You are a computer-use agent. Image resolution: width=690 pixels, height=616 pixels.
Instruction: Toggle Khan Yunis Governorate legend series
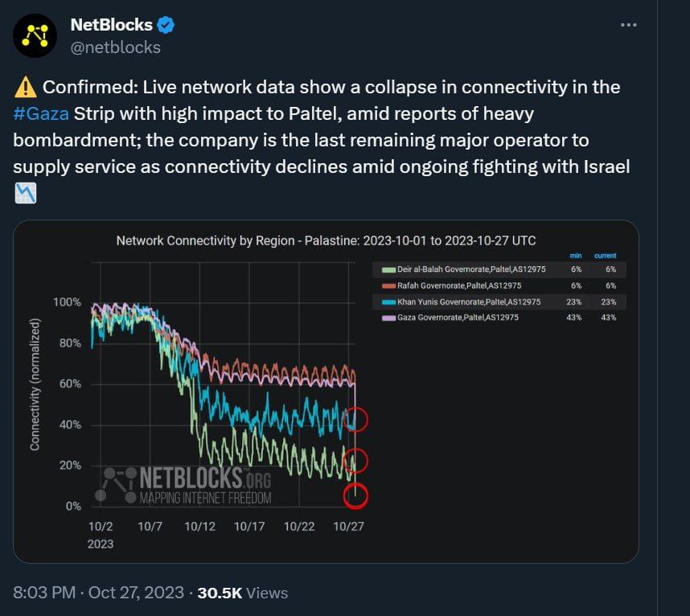point(457,302)
